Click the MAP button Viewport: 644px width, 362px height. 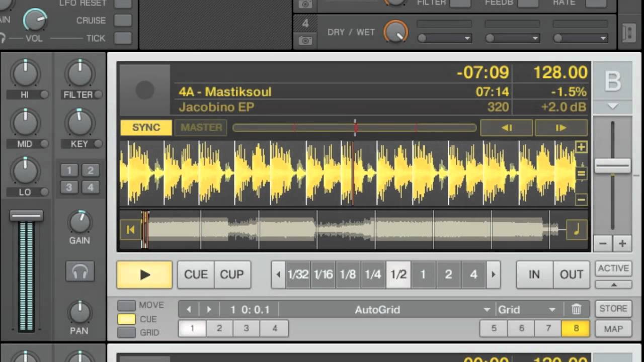[x=613, y=329]
